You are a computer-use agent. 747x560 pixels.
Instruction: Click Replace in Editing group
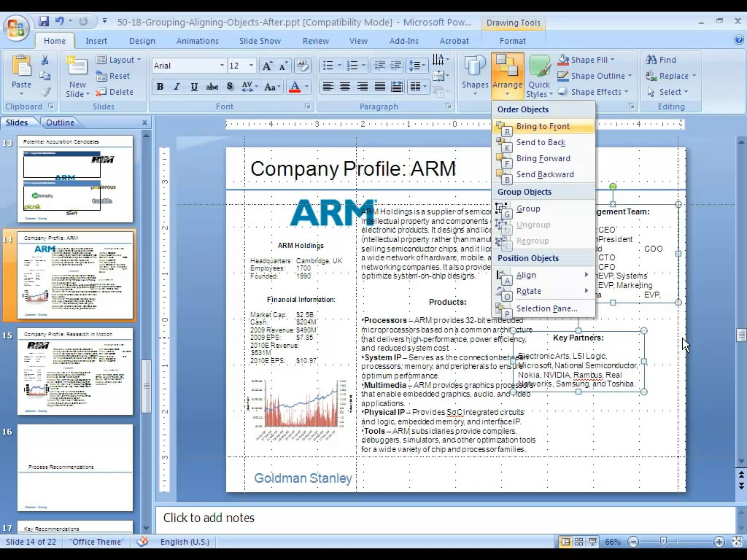671,76
